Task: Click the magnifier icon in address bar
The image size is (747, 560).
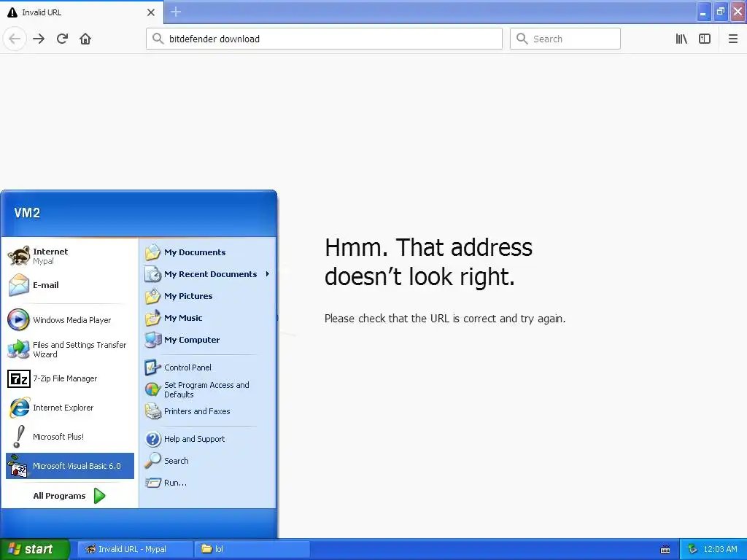Action: [158, 39]
